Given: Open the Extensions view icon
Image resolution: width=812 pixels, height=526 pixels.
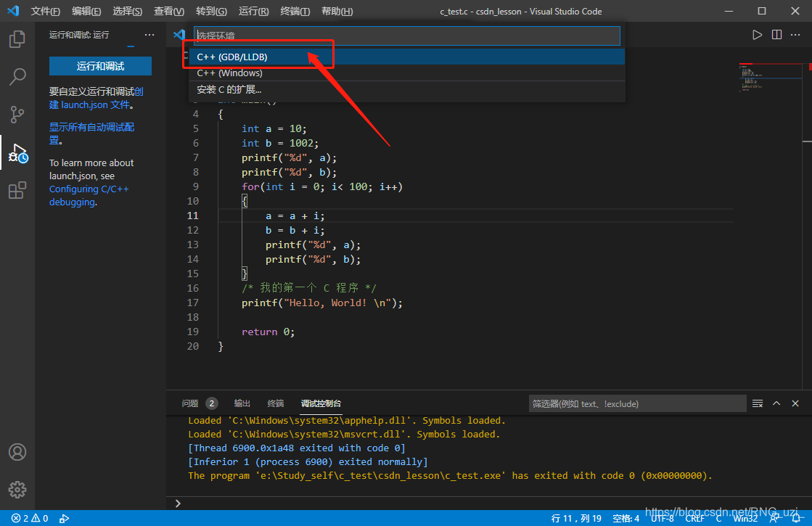Looking at the screenshot, I should tap(17, 190).
